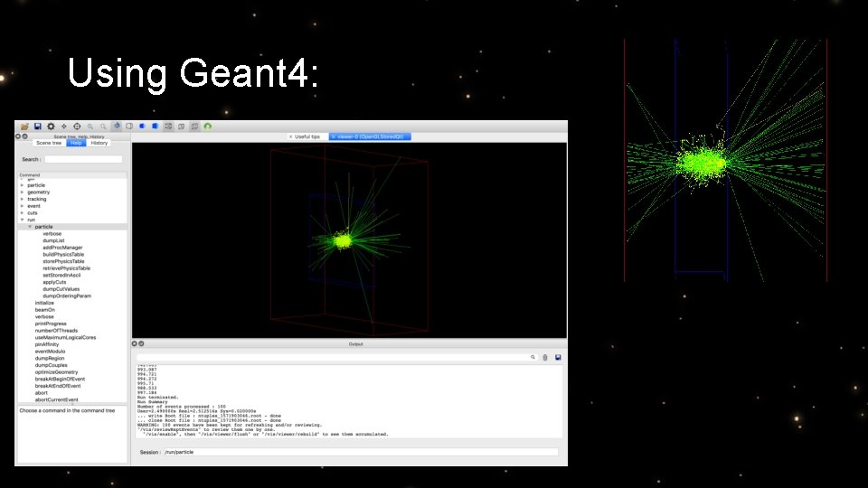Select setStoredInAscii command
The height and width of the screenshot is (488, 868).
coord(61,275)
